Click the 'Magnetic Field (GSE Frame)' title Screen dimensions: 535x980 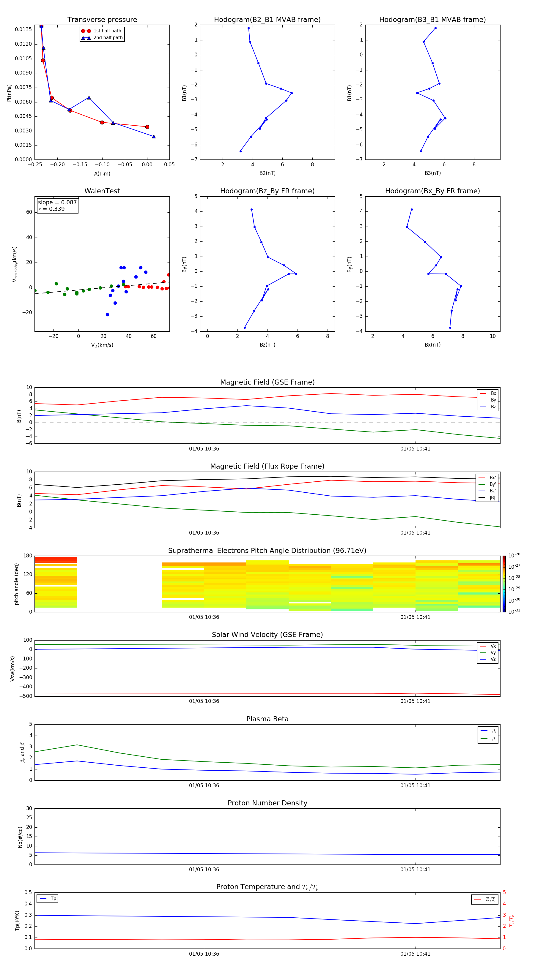point(267,382)
